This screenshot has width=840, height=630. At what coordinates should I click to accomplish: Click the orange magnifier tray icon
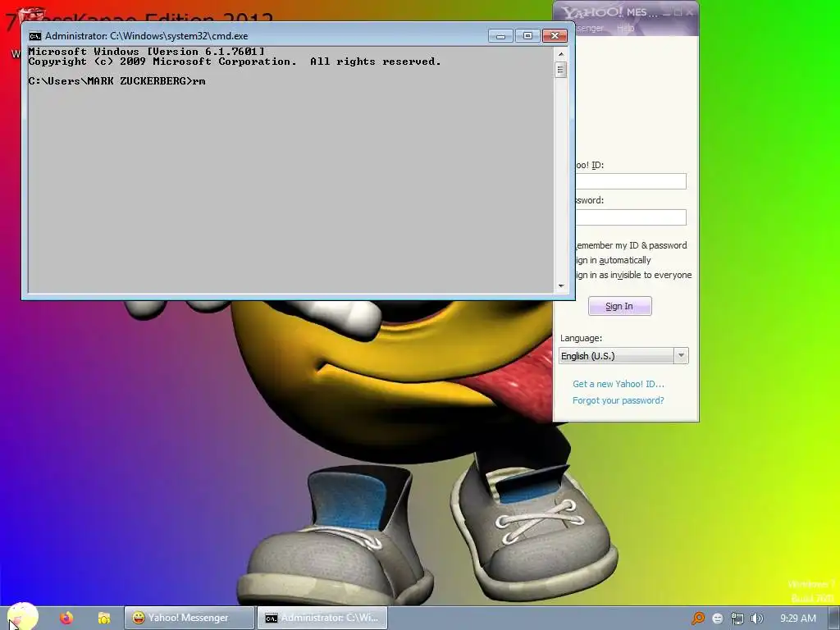tap(698, 619)
